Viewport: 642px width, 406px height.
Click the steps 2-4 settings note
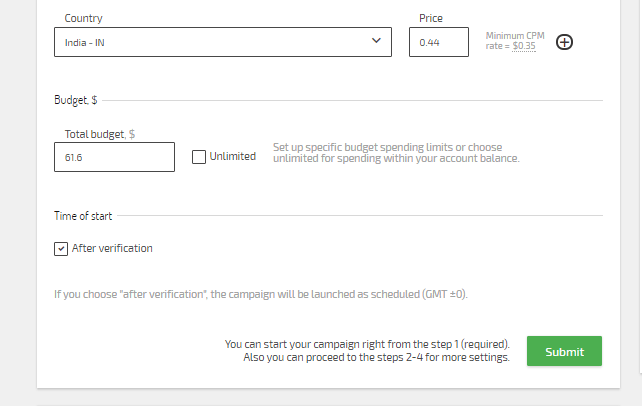coord(367,351)
